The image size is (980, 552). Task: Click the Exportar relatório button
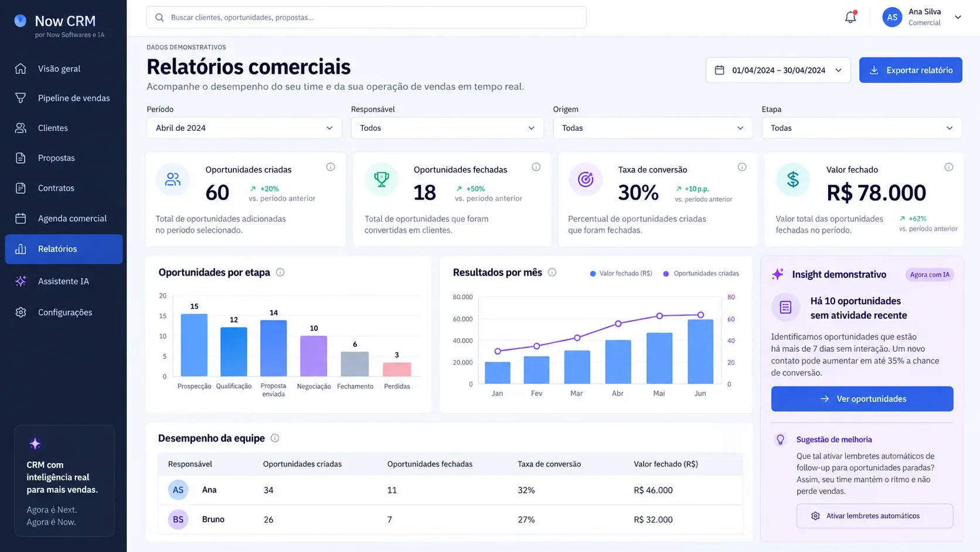(910, 70)
